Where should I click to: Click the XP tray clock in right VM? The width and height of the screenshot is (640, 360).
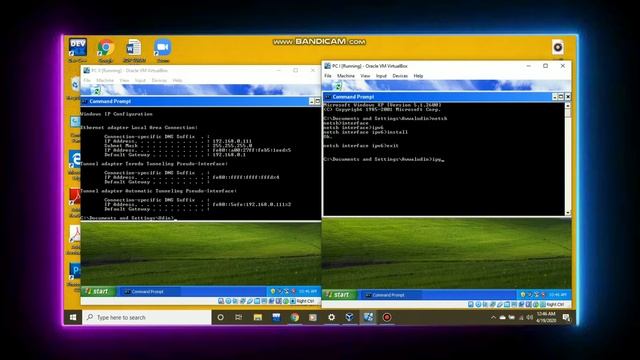pyautogui.click(x=557, y=295)
